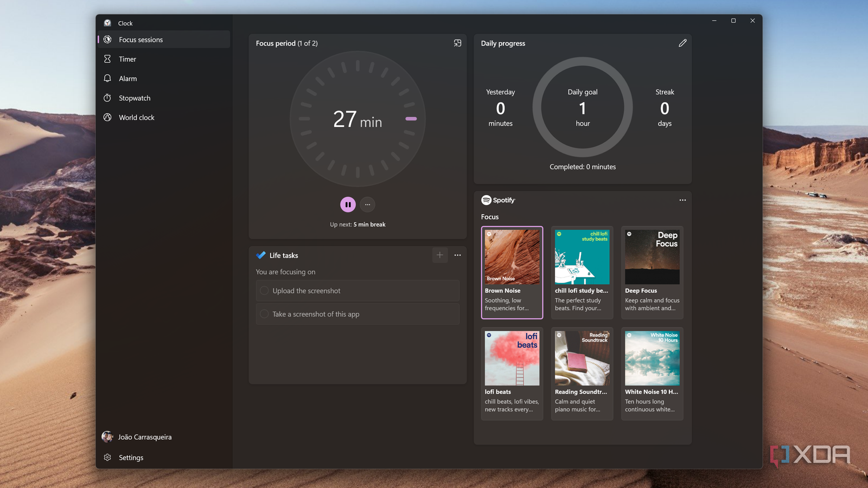Viewport: 868px width, 488px height.
Task: Open Spotify panel more options
Action: [x=682, y=200]
